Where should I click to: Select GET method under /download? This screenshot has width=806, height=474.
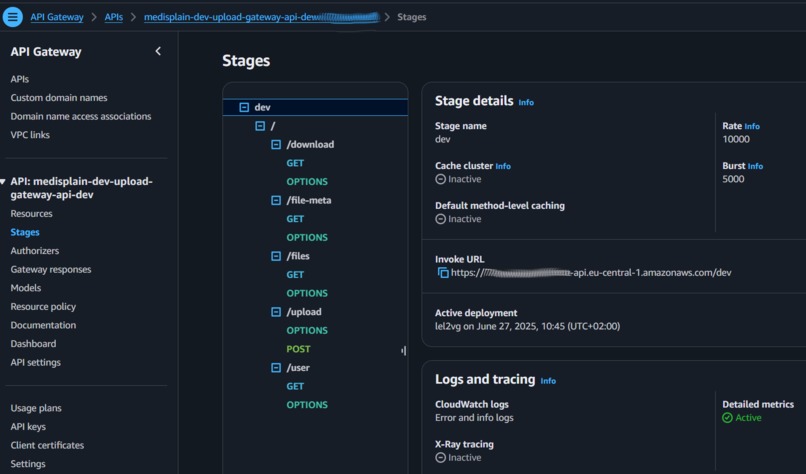295,163
